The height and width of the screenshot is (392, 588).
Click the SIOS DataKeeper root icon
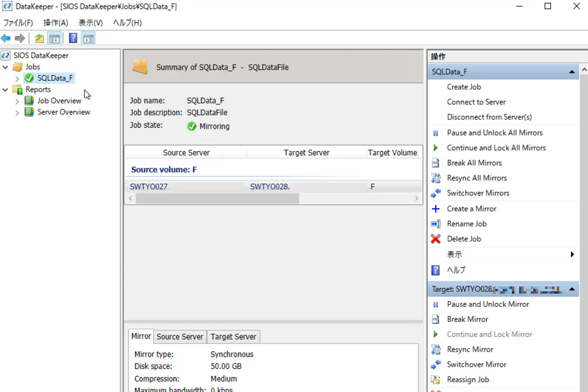pos(6,55)
